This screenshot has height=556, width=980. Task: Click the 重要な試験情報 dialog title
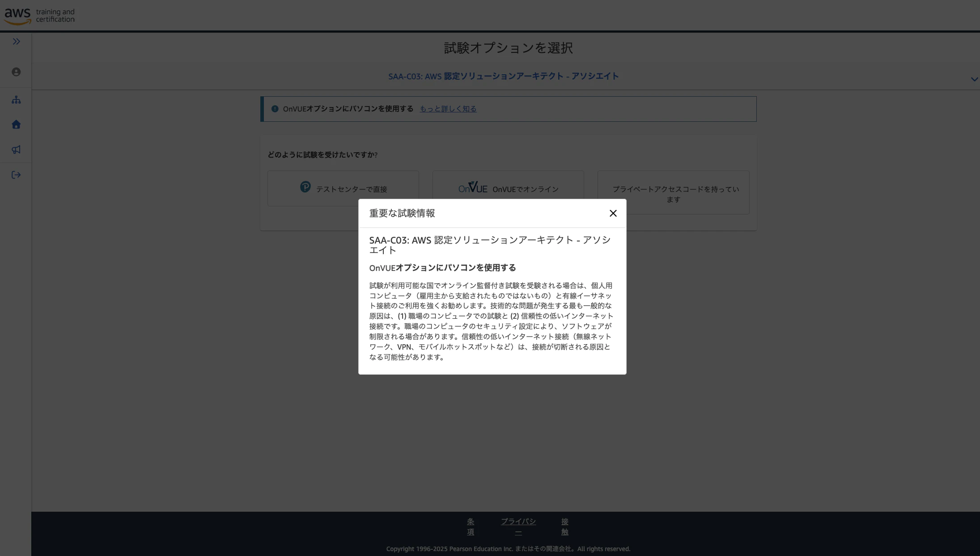point(402,214)
